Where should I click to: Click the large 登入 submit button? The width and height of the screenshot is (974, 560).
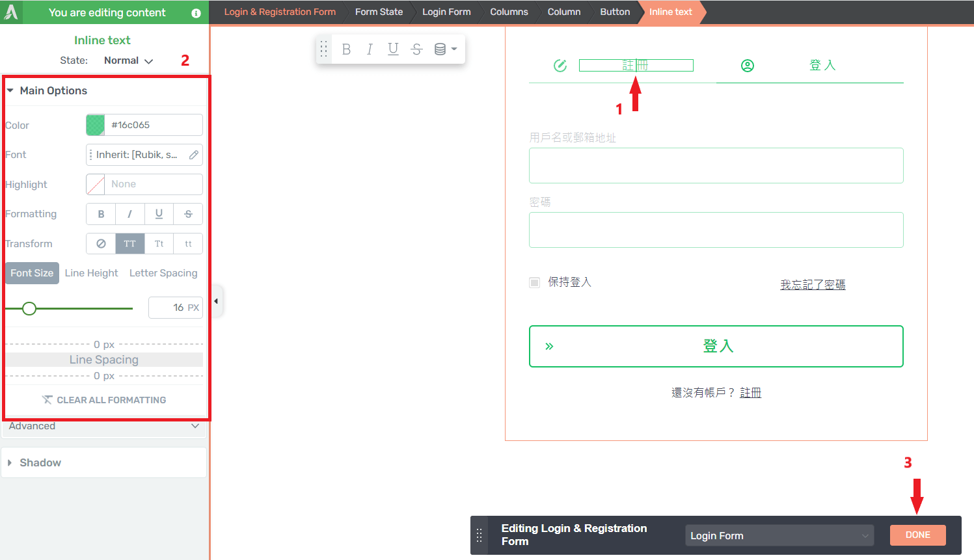[716, 346]
